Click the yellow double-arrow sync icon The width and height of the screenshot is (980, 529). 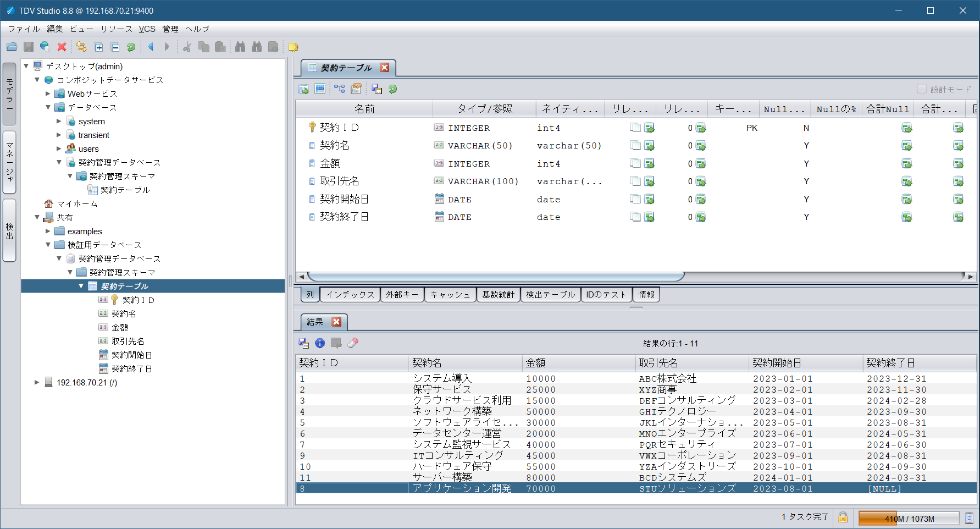pyautogui.click(x=81, y=47)
